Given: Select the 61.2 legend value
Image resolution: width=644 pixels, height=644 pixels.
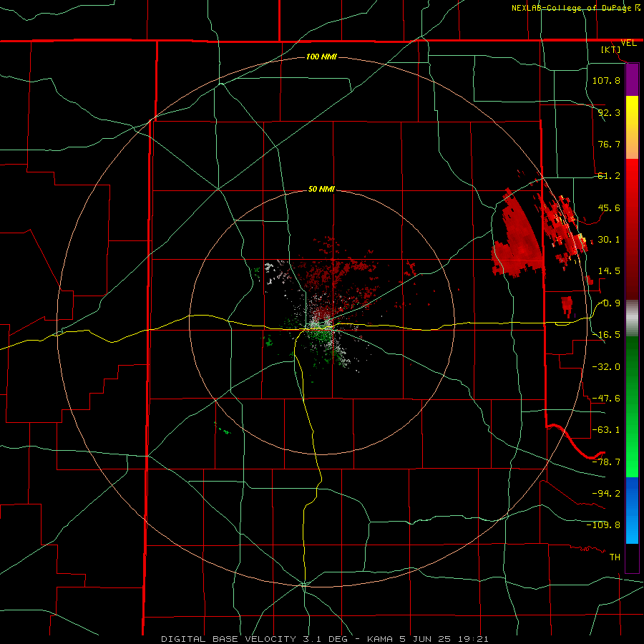Looking at the screenshot, I should point(609,176).
